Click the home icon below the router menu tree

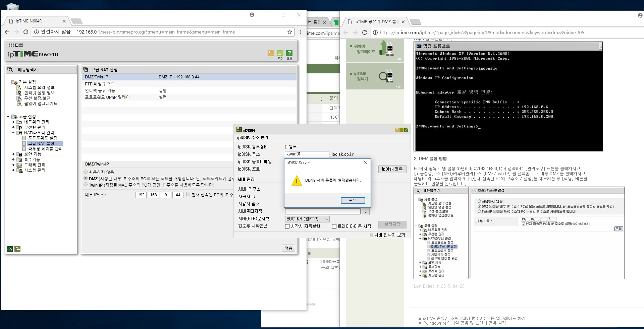click(10, 249)
